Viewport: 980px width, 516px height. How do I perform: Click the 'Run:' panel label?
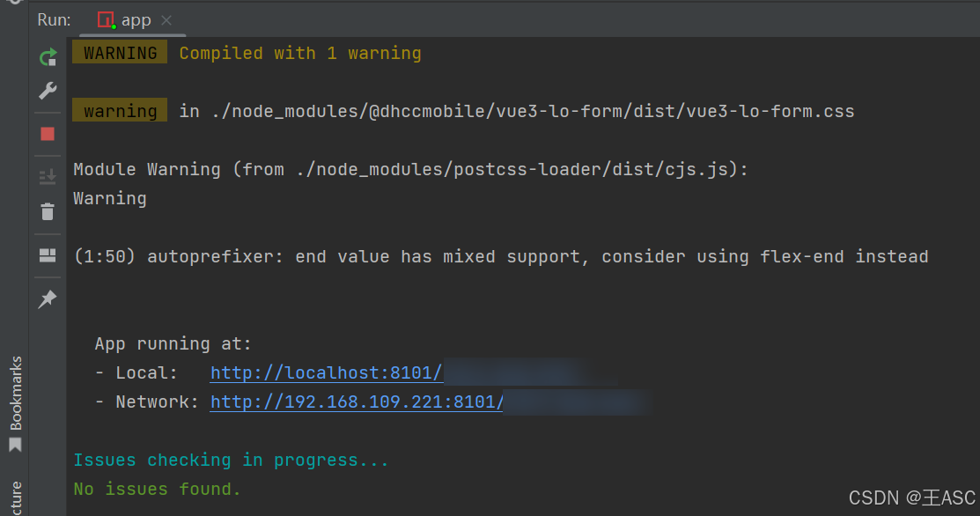[55, 19]
